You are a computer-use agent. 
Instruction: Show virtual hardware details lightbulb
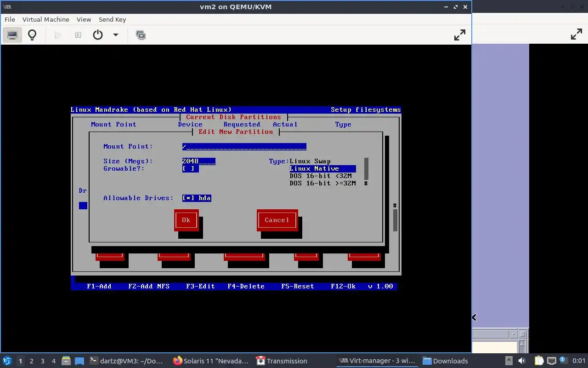[x=32, y=35]
